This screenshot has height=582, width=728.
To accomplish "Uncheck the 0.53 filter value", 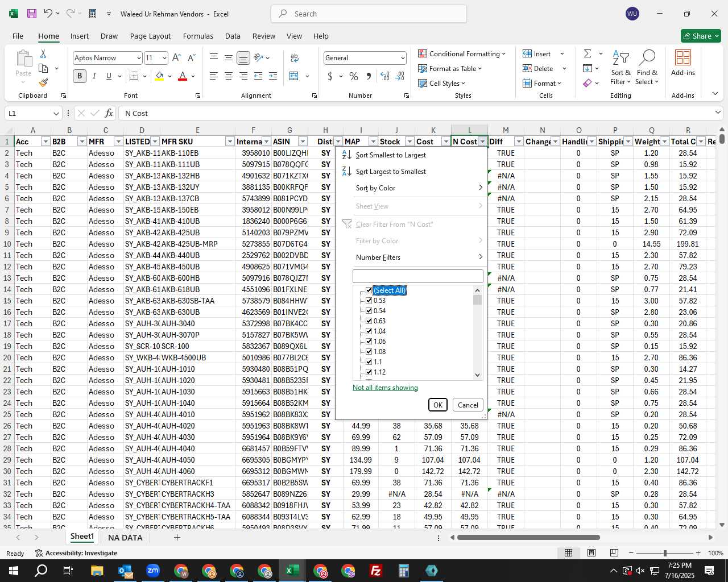I will [369, 301].
